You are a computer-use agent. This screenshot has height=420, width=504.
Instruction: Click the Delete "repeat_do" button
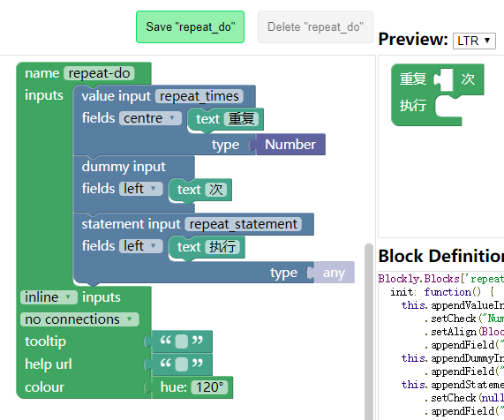tap(315, 27)
